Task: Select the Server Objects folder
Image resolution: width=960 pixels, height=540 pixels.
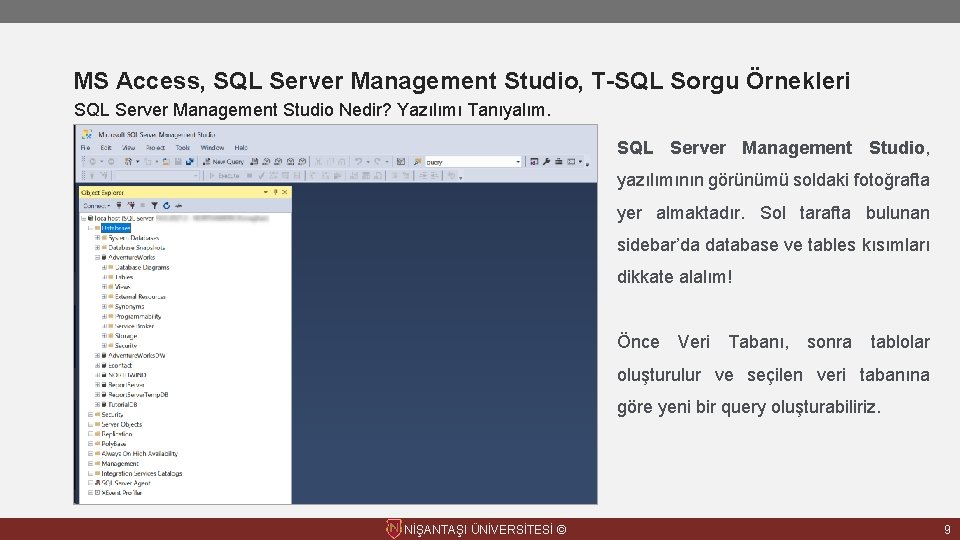Action: pos(122,424)
